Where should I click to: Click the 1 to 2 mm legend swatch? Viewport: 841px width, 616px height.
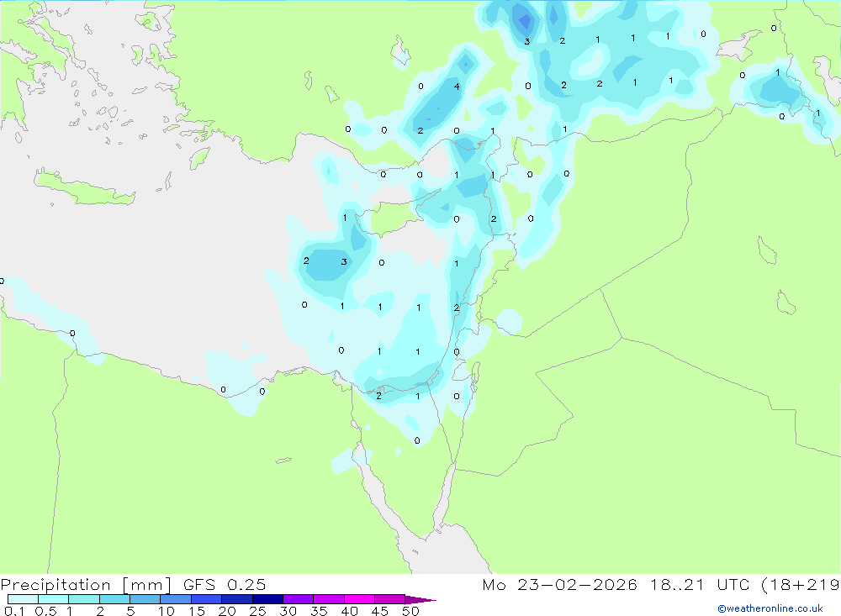[84, 599]
